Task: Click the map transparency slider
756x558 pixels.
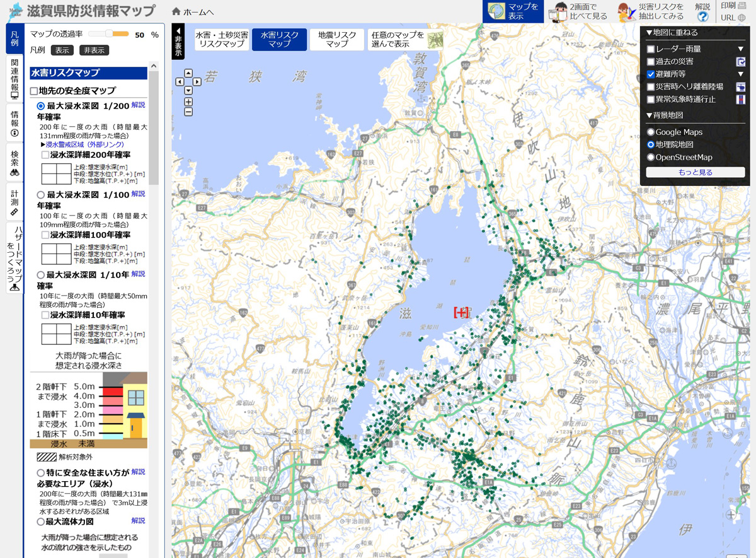Action: (108, 34)
